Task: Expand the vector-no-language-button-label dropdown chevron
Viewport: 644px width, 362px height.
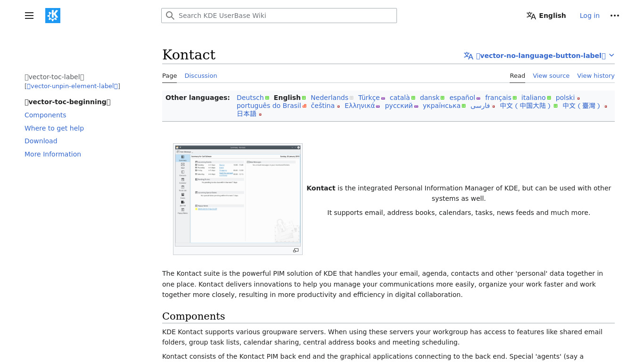Action: pos(611,56)
